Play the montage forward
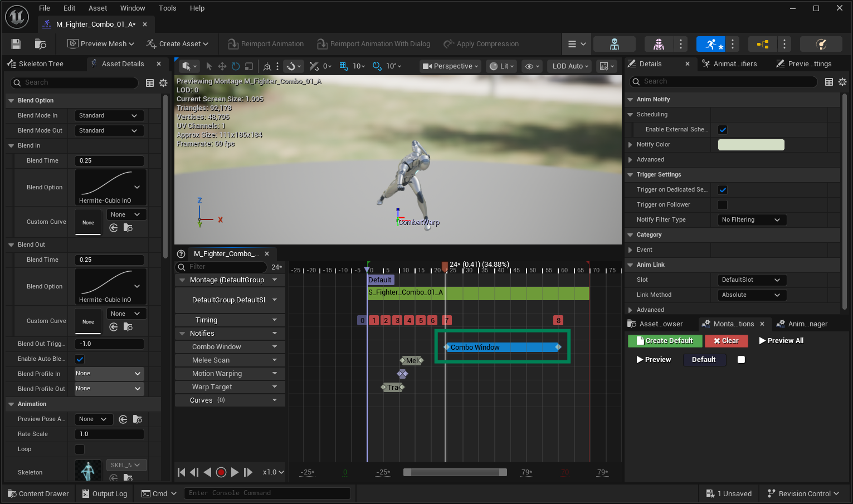The image size is (853, 504). 235,472
